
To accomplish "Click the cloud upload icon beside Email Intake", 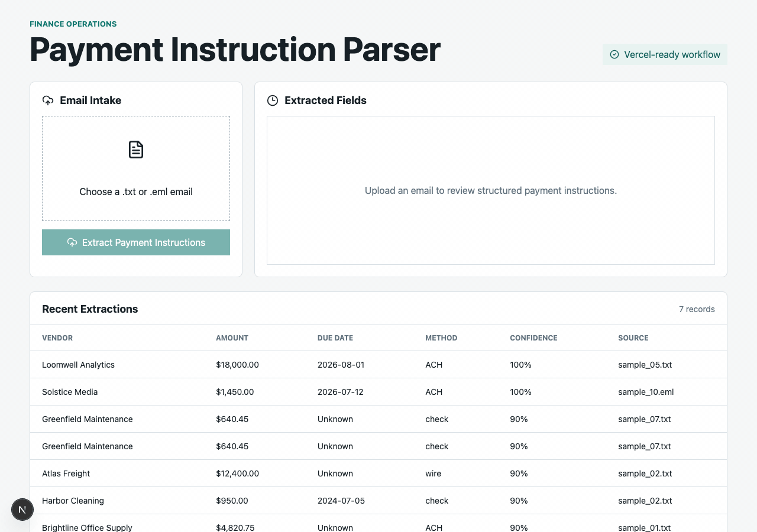I will point(48,100).
